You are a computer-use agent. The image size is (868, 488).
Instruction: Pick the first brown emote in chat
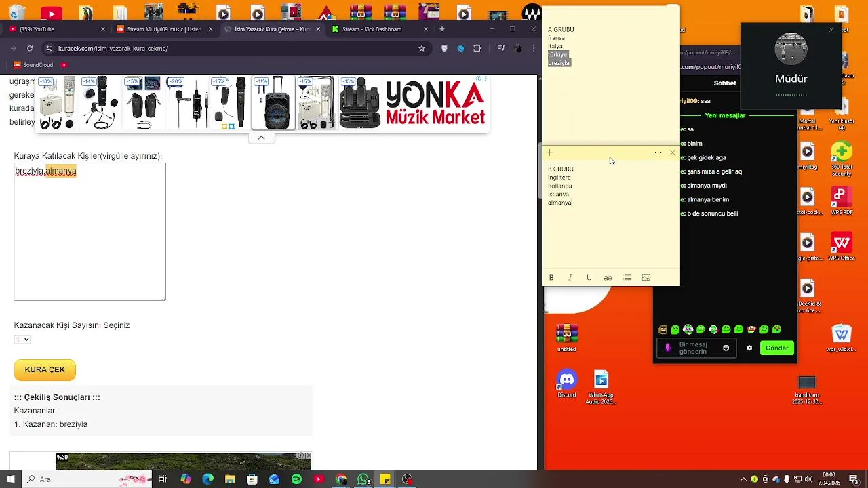coord(663,330)
